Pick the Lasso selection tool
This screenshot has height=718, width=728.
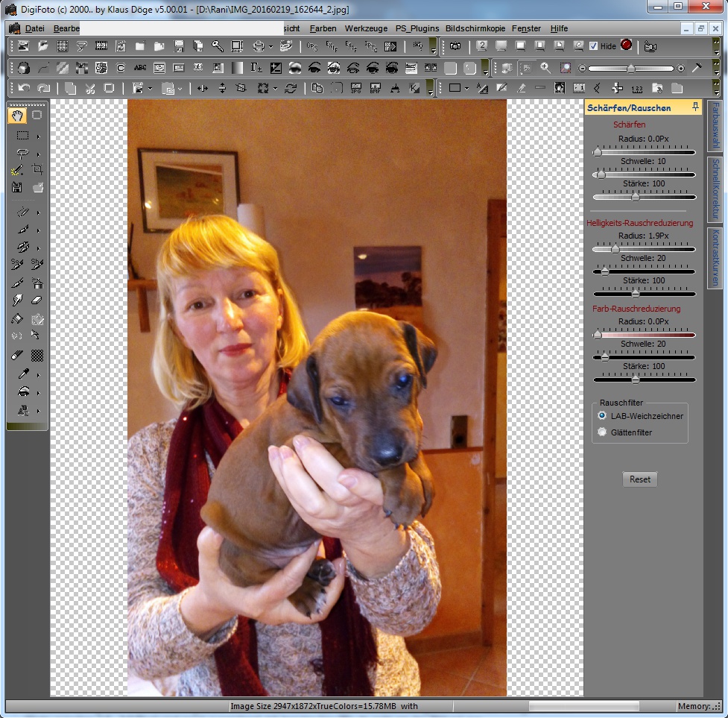(22, 154)
